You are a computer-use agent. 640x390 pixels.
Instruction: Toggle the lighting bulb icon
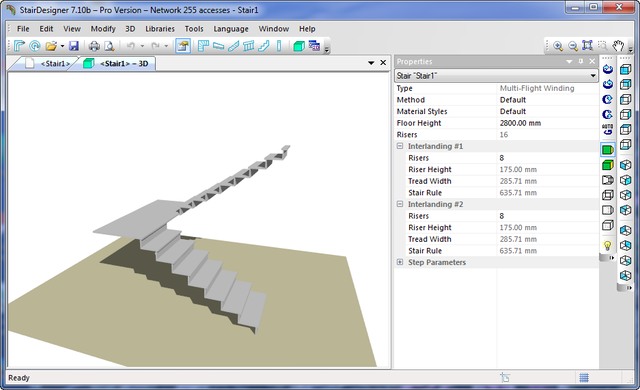pyautogui.click(x=608, y=245)
